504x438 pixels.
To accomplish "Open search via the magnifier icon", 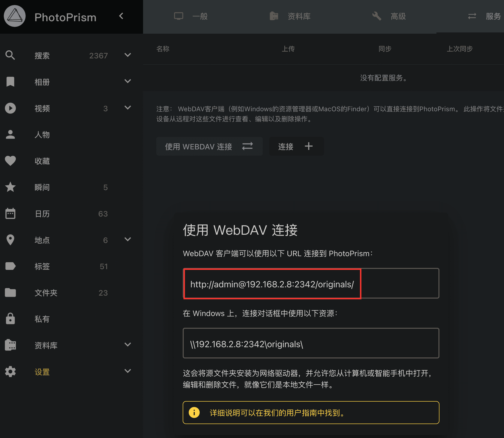I will click(x=10, y=55).
